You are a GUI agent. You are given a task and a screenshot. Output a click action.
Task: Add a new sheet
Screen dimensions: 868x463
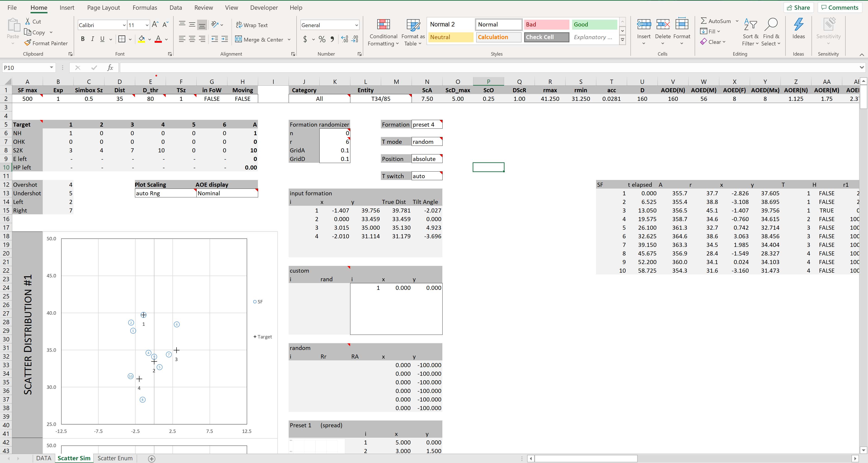pos(152,459)
